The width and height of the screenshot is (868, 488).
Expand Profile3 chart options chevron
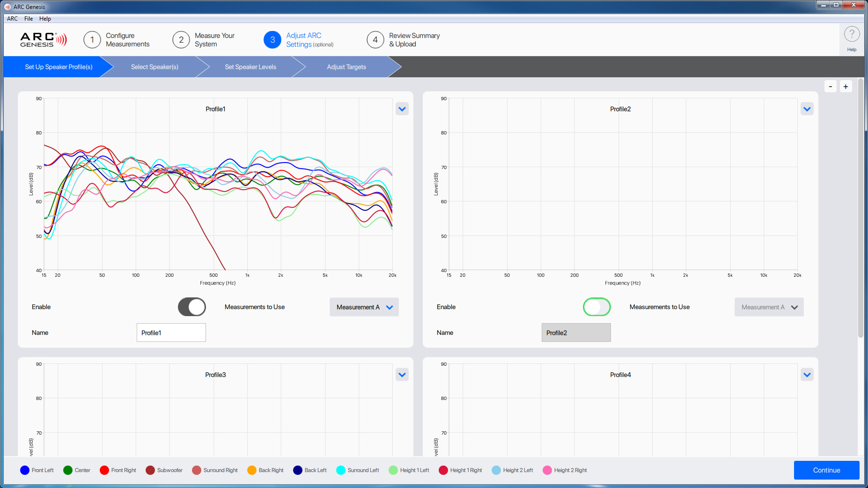click(x=402, y=375)
